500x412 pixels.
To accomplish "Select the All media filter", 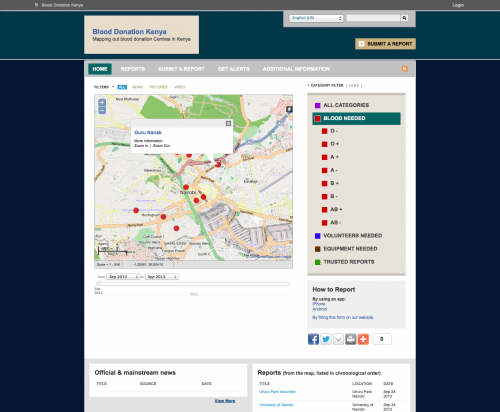I will 122,87.
